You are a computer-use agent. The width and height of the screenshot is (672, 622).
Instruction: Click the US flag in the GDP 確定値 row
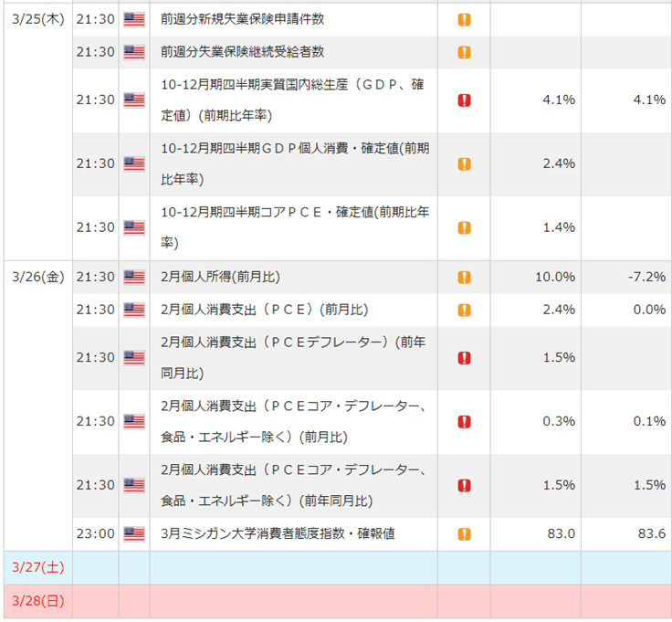tap(134, 100)
